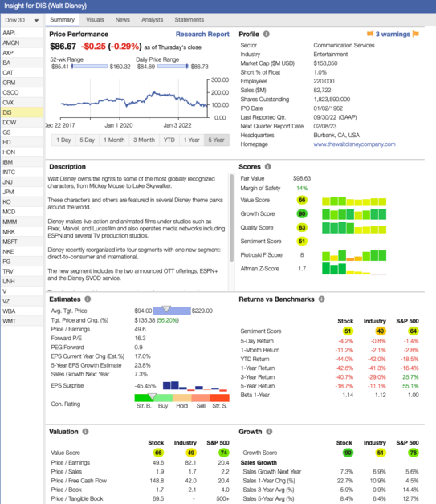
Task: Select the 1 Month chart range
Action: click(114, 140)
